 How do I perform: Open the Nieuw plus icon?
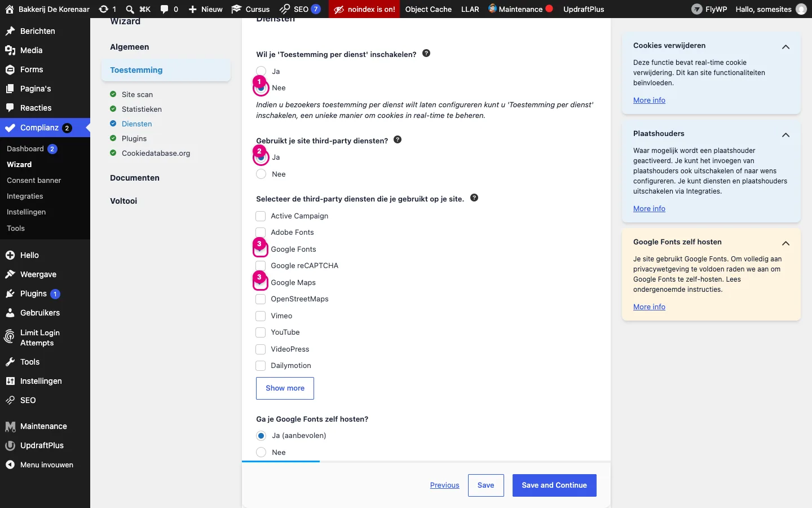point(192,9)
